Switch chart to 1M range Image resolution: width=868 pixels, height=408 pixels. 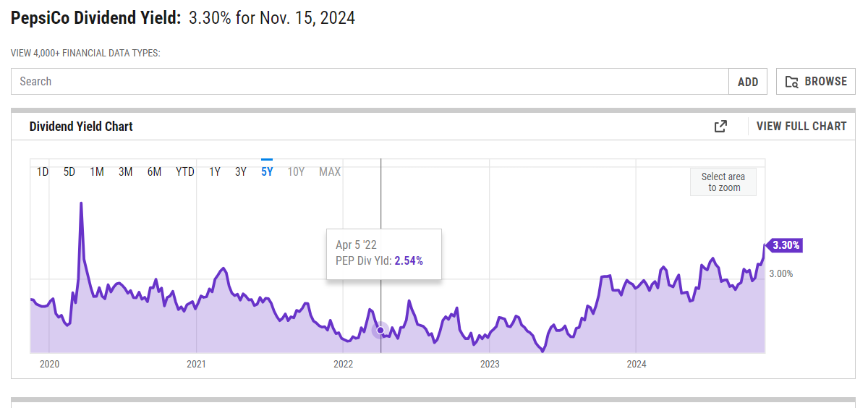[97, 171]
